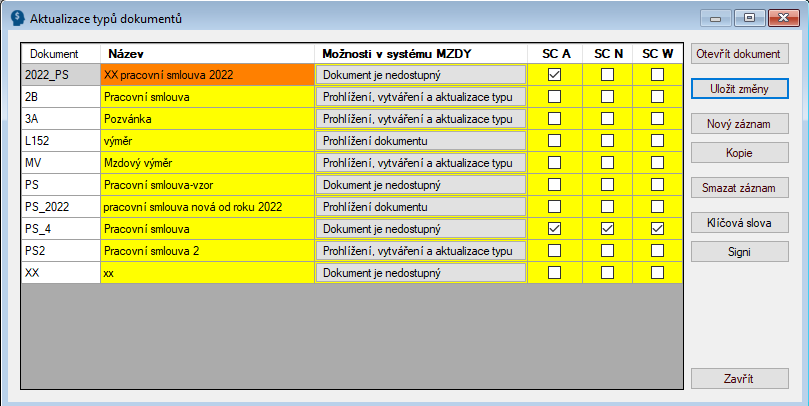Click the Signi button
This screenshot has width=809, height=406.
[739, 251]
